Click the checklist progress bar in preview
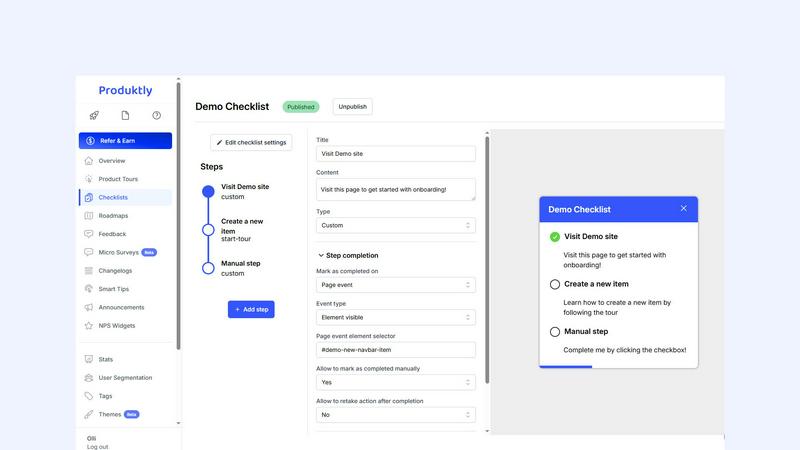Viewport: 800px width, 450px height. tap(618, 366)
